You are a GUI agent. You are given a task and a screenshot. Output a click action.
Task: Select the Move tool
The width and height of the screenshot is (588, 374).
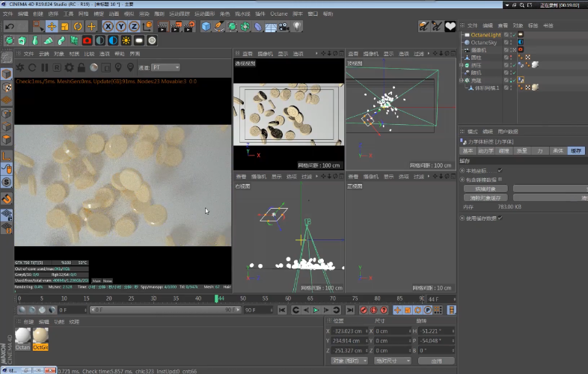(x=51, y=26)
